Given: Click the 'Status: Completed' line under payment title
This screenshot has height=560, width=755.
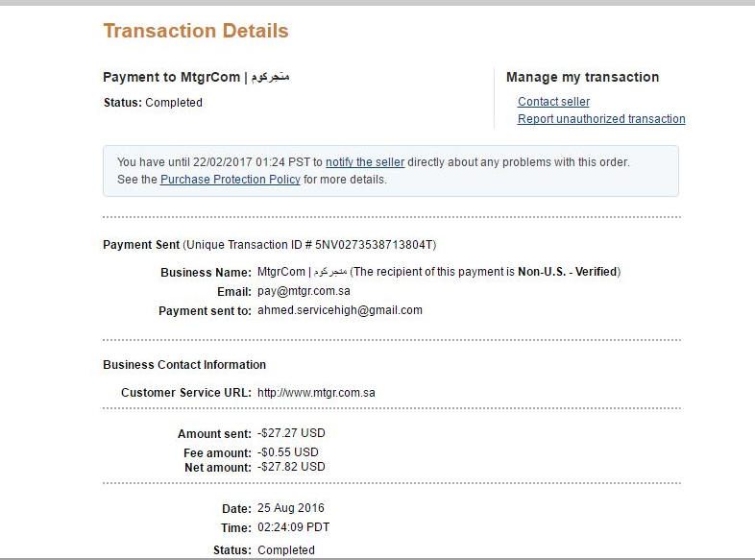Looking at the screenshot, I should click(153, 103).
